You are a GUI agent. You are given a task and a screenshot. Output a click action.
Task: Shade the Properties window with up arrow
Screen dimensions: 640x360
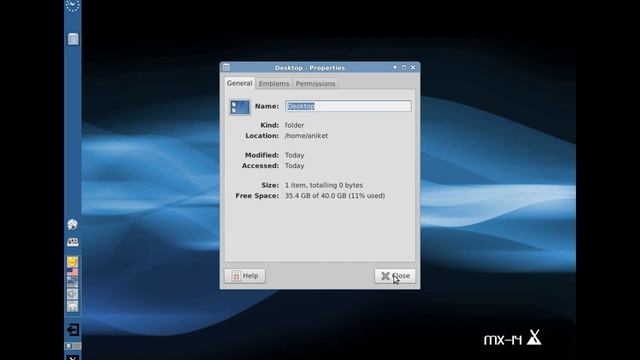coord(395,67)
